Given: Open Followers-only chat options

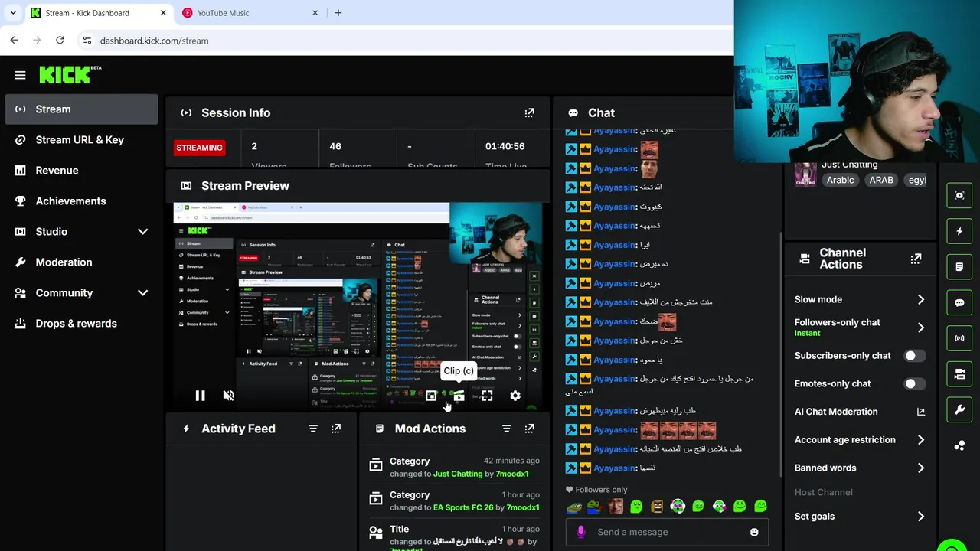Looking at the screenshot, I should [x=860, y=328].
